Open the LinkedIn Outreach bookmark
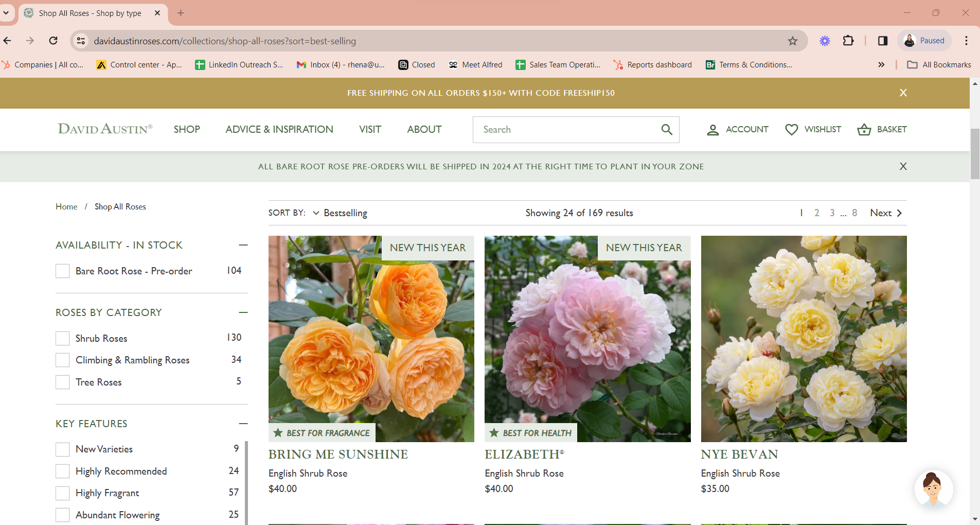Viewport: 980px width, 525px height. click(x=239, y=65)
